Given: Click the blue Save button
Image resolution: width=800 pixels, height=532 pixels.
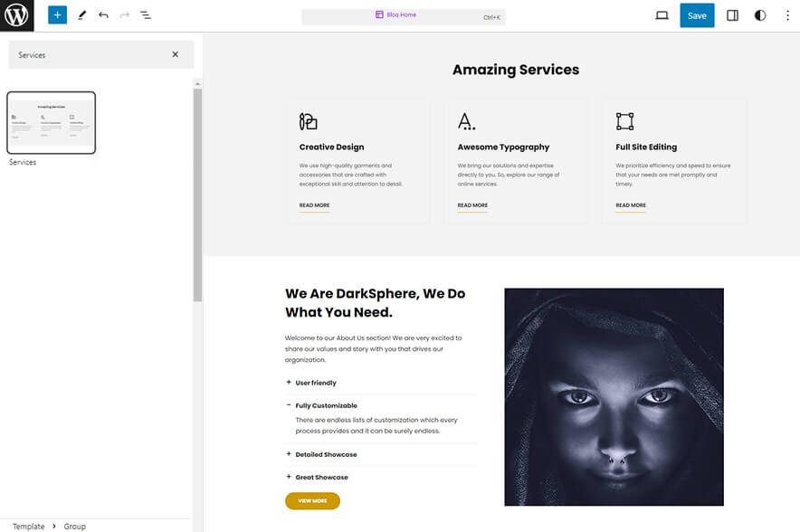Looking at the screenshot, I should 696,14.
